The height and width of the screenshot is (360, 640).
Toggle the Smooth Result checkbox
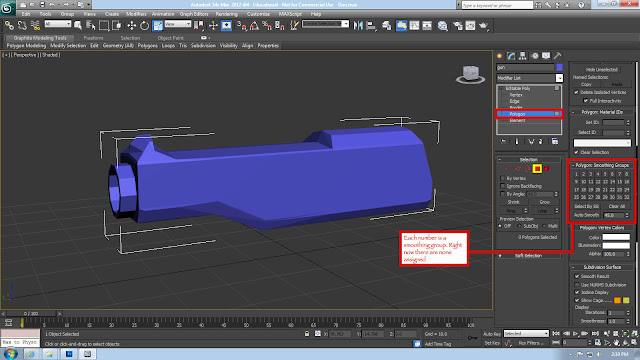(577, 276)
